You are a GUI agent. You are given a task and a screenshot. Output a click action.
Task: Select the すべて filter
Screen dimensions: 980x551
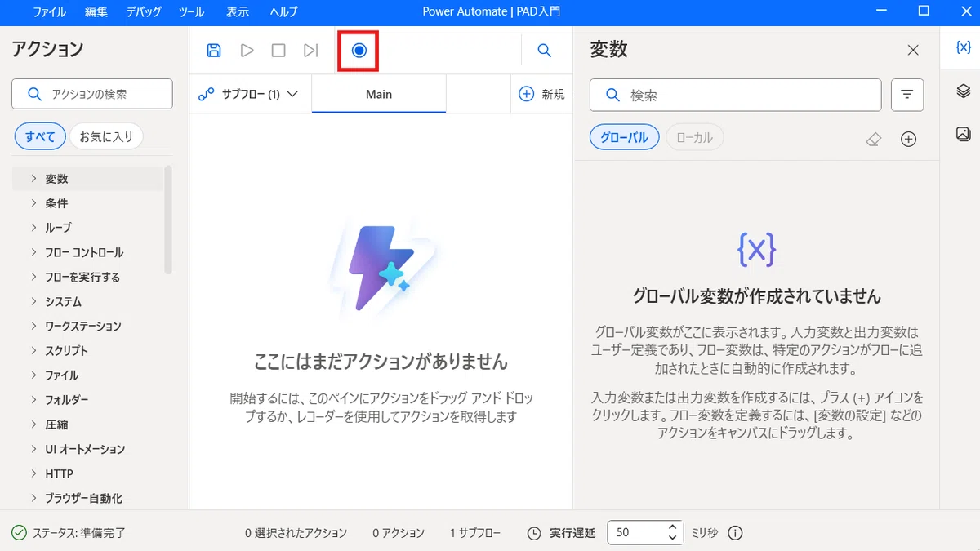(40, 137)
